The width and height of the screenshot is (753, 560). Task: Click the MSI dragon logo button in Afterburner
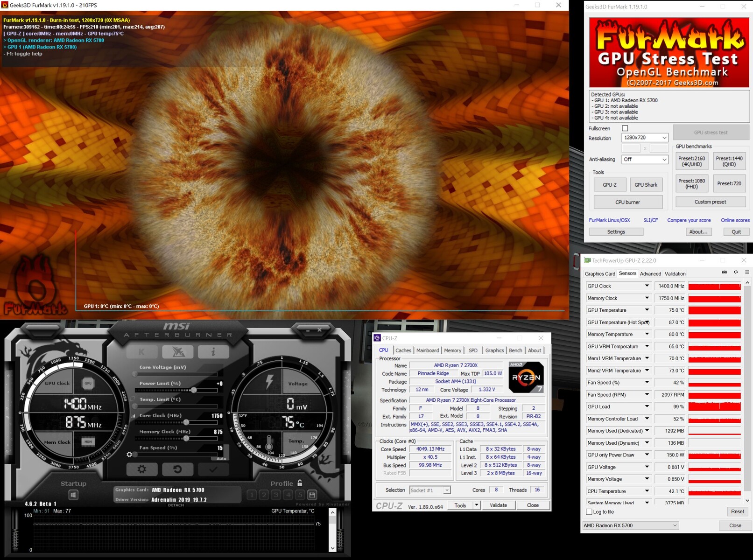(177, 352)
